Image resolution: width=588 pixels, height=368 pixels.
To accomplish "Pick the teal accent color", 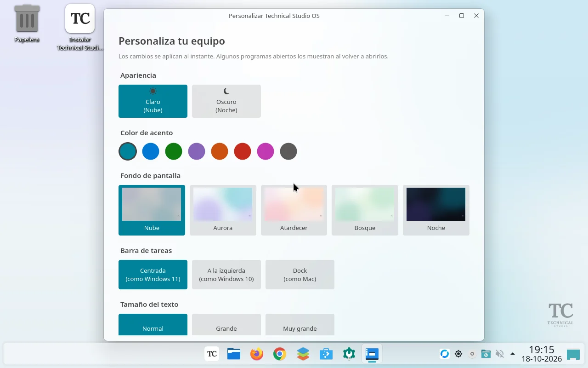I will pos(128,151).
